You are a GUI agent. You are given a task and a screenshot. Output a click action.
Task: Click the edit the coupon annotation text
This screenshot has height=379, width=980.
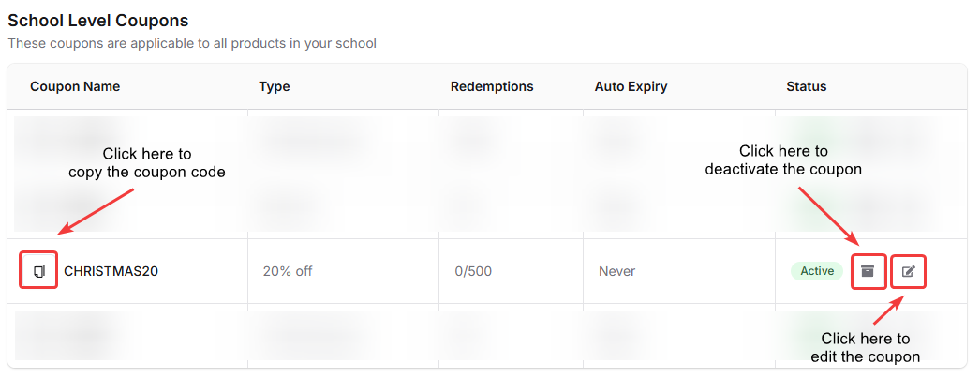[x=865, y=347]
